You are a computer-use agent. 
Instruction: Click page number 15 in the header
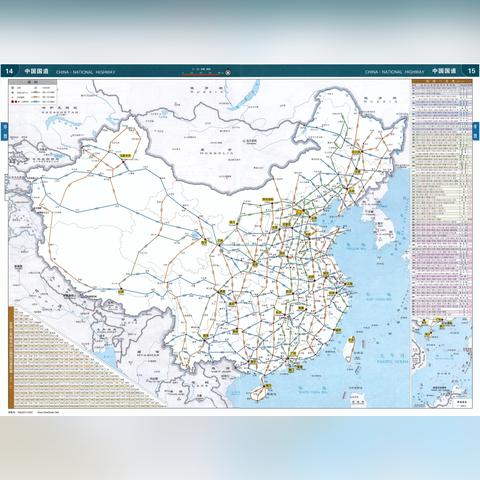(471, 71)
